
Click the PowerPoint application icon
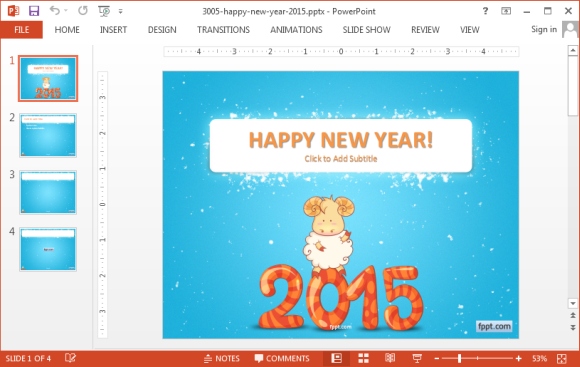click(14, 11)
